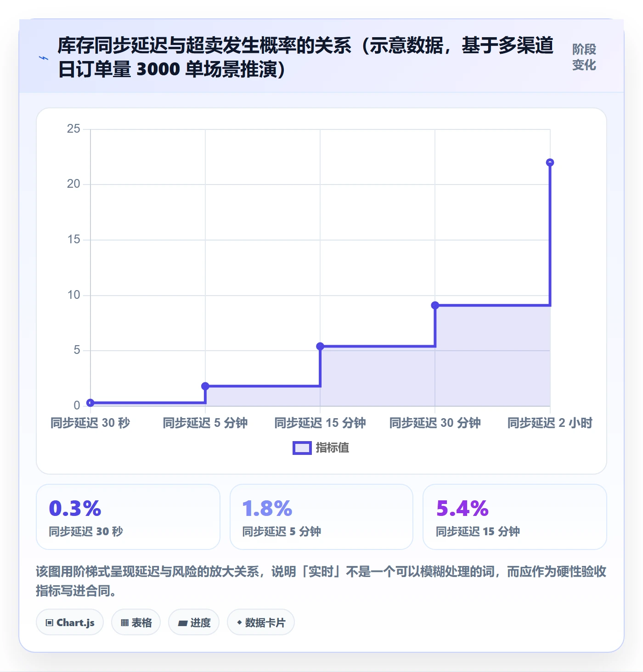Select the 数据卡片 tag chip
Viewport: 643px width, 672px height.
click(261, 622)
